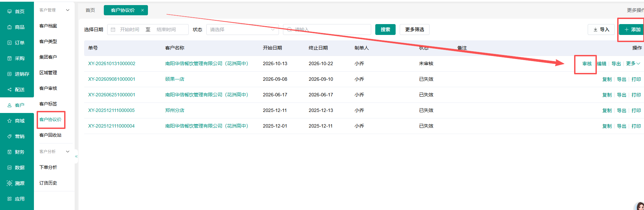Screen dimensions: 644x210
Task: Open the 数据 data sidebar icon
Action: (x=10, y=168)
